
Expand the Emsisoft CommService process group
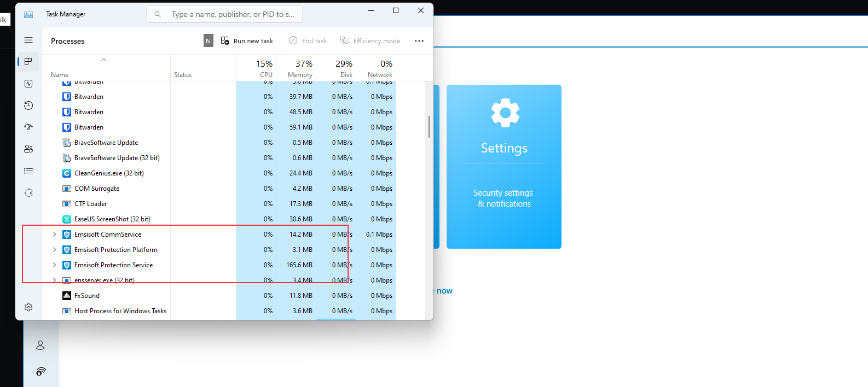[54, 234]
